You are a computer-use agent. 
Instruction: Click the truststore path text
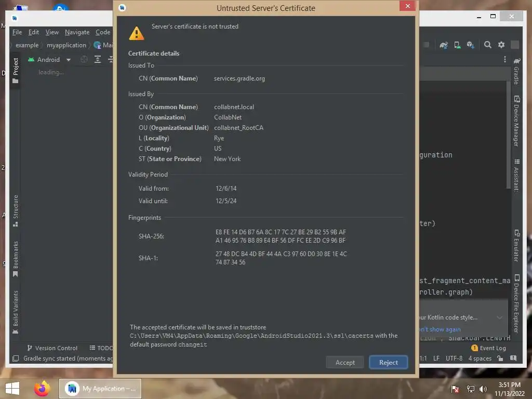click(251, 336)
